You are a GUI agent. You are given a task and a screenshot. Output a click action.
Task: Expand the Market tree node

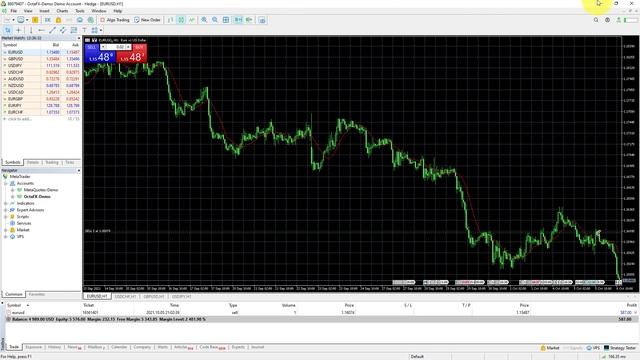pos(6,230)
